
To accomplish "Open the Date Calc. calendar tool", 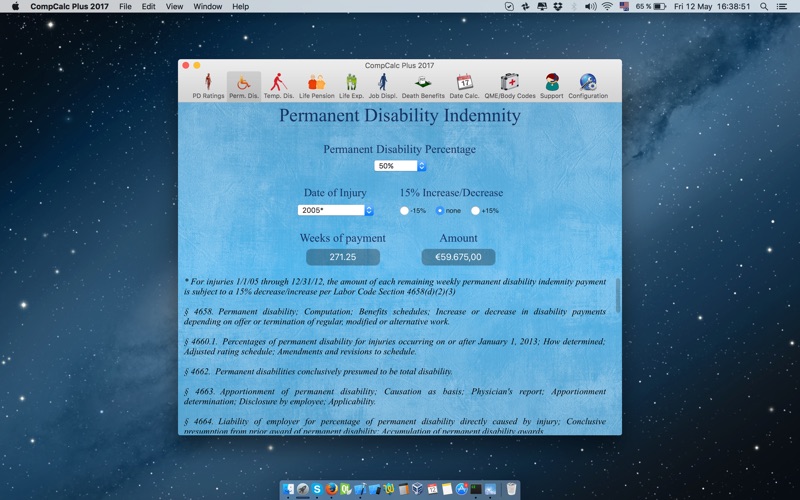I will (x=464, y=86).
